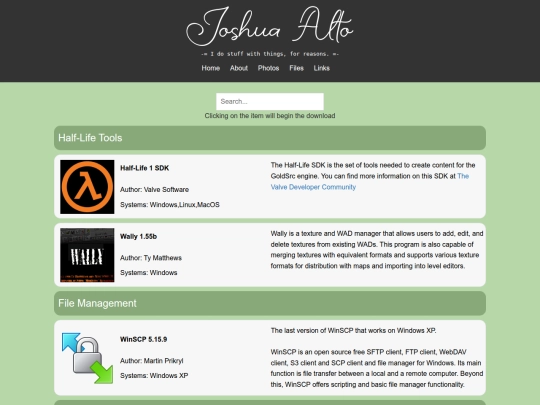Download Half-Life 1 SDK via its title

pos(145,168)
